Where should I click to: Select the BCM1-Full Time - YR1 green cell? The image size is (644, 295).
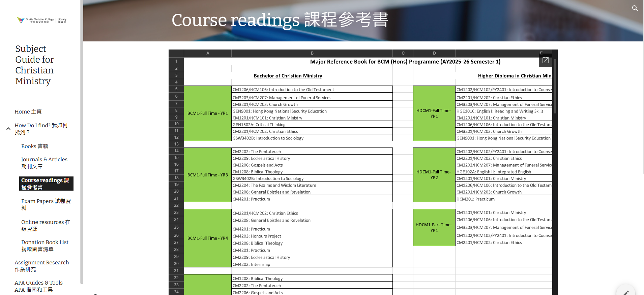(x=207, y=113)
